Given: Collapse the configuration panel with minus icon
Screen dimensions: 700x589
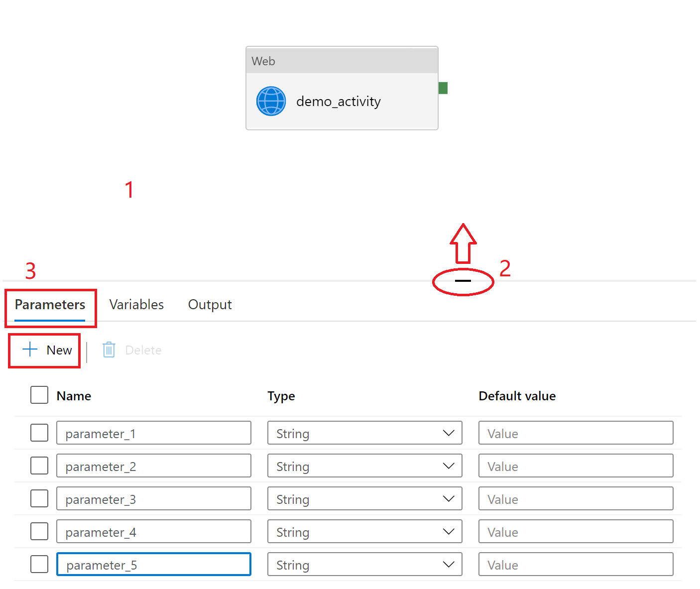Looking at the screenshot, I should 463,281.
